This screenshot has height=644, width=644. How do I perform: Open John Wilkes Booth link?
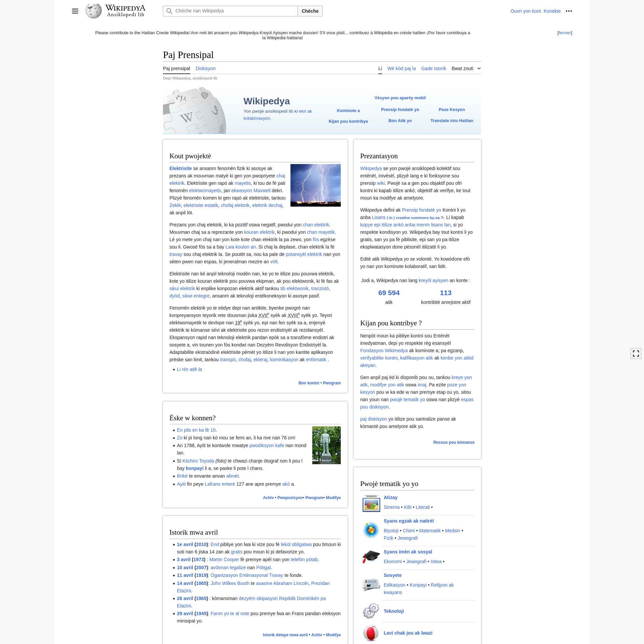click(x=230, y=583)
